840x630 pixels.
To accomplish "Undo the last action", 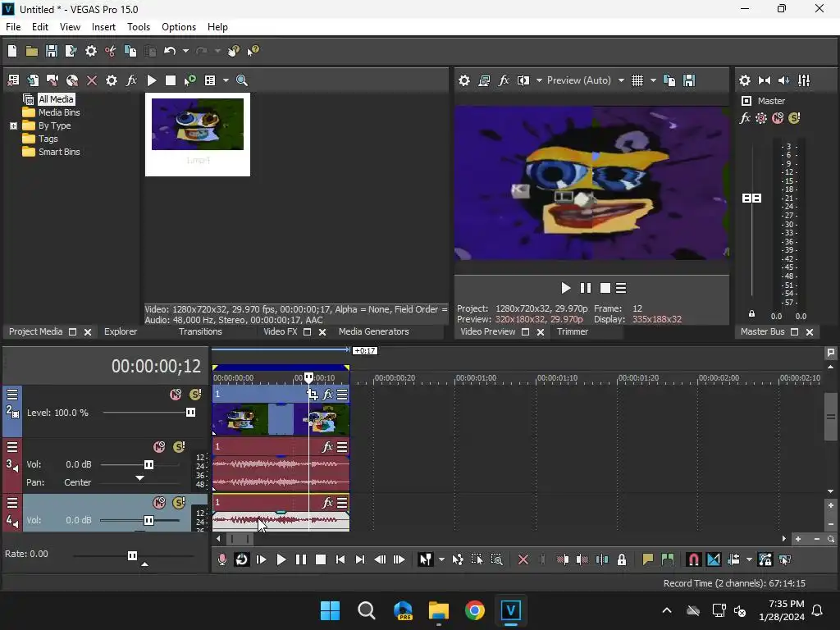I will click(x=170, y=51).
